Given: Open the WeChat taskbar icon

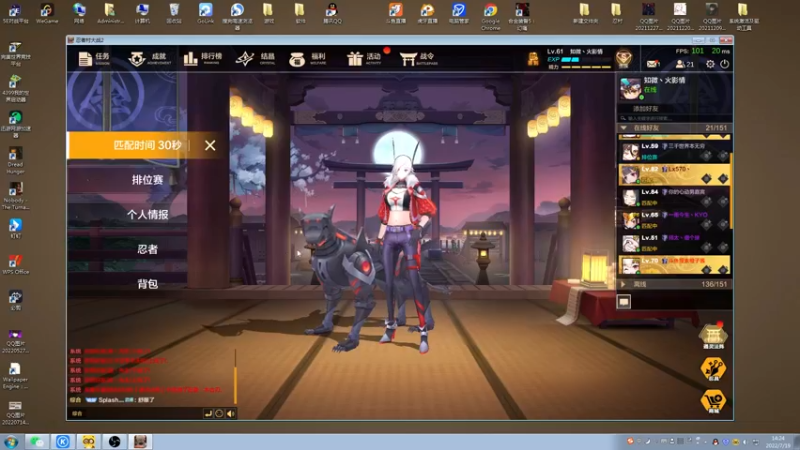Looking at the screenshot, I should tap(37, 442).
